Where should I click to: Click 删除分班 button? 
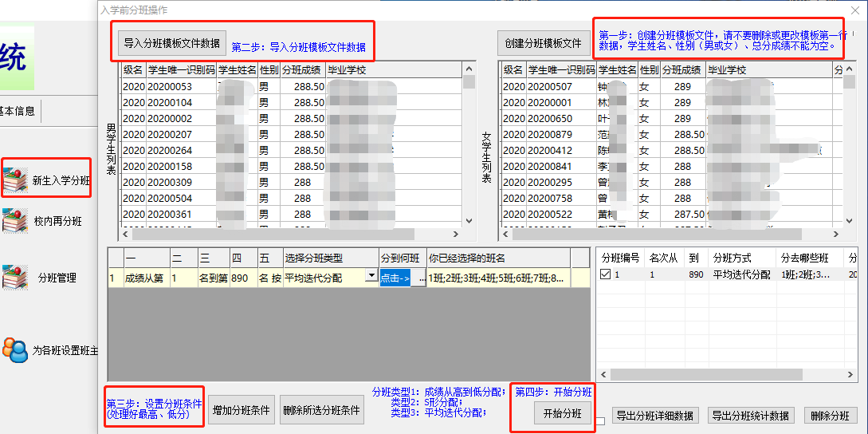point(830,415)
